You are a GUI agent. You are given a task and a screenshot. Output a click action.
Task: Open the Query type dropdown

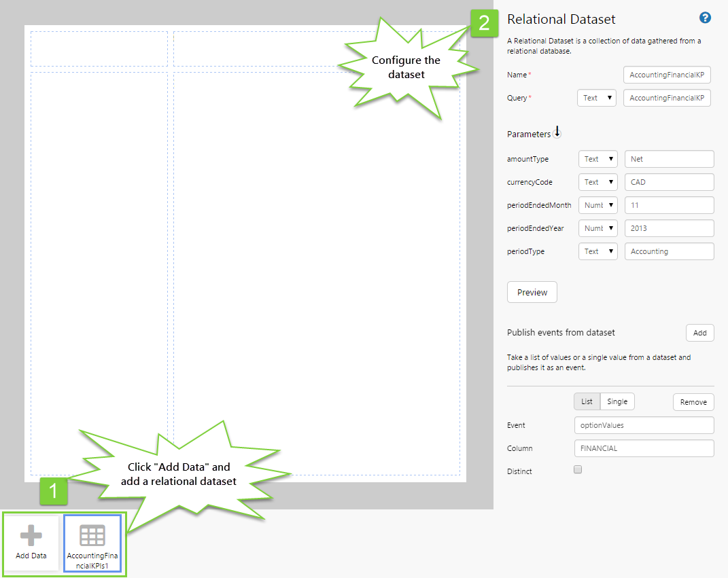pyautogui.click(x=596, y=98)
